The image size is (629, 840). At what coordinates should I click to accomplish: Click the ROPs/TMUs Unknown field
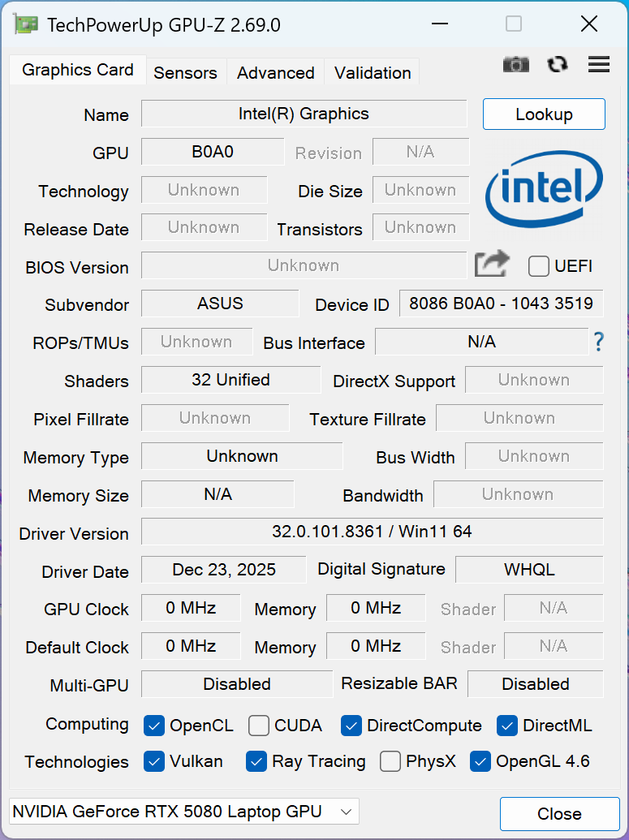(196, 341)
